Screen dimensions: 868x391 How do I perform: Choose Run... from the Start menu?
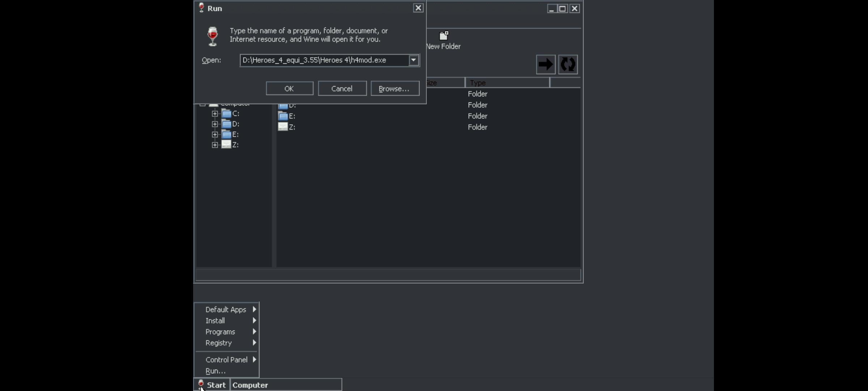(x=216, y=371)
